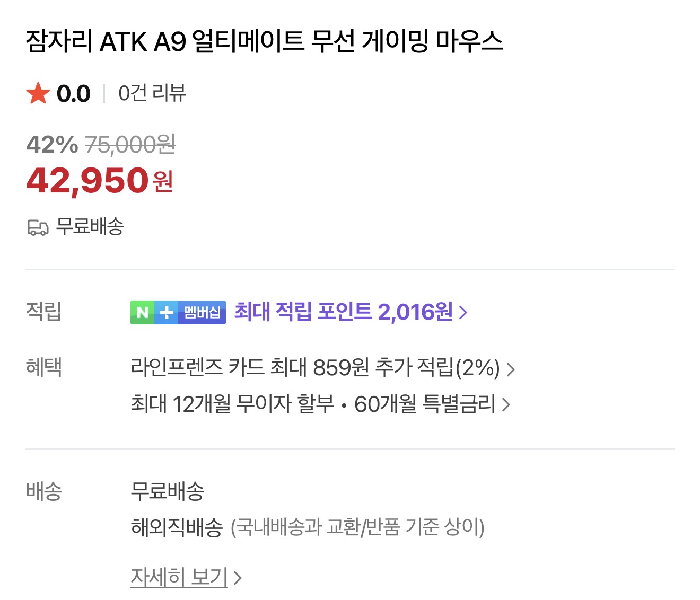Click the 42% discount rate

pyautogui.click(x=52, y=144)
